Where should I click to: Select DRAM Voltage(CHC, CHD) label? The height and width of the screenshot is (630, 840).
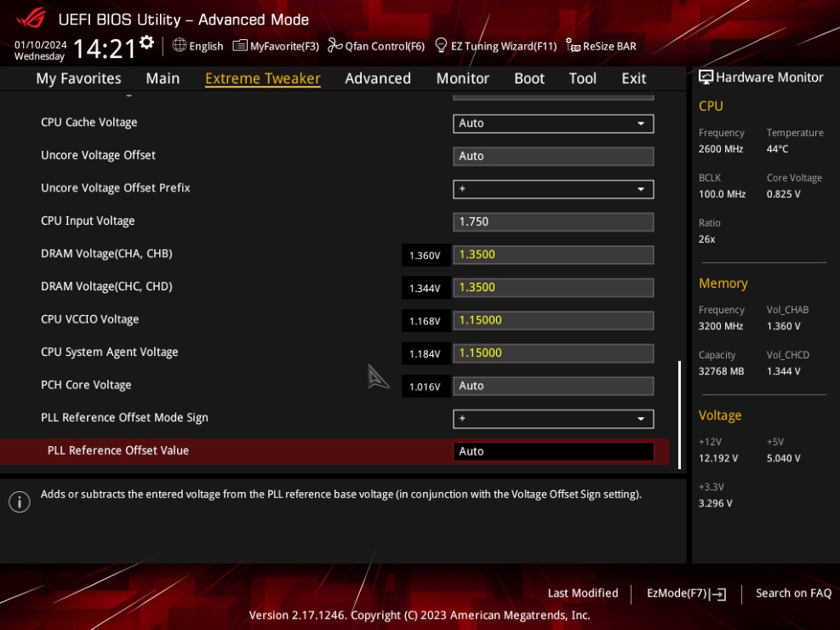point(106,286)
